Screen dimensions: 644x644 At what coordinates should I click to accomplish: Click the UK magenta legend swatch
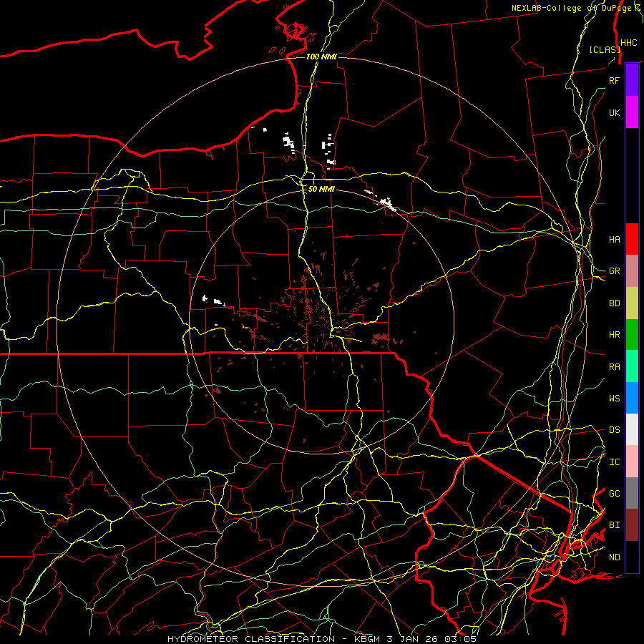click(x=632, y=112)
